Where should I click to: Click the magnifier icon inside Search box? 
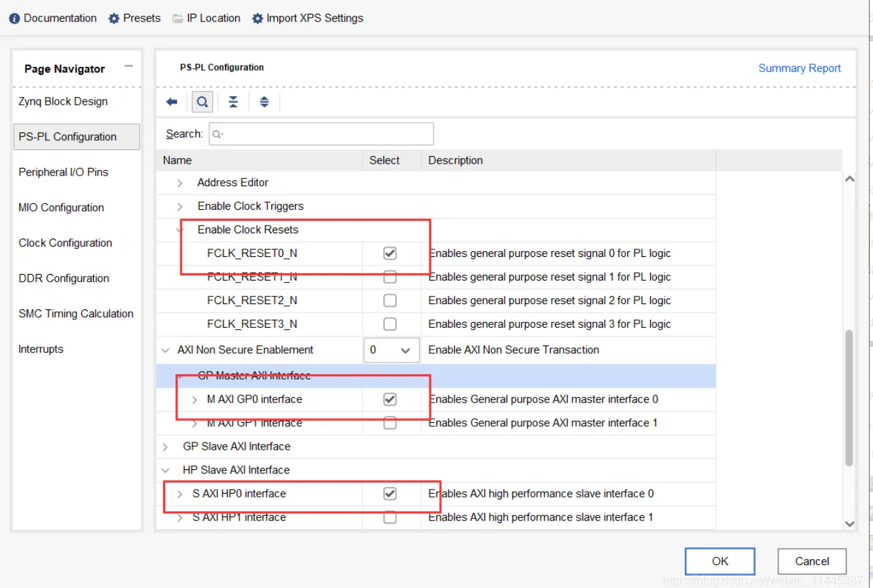(x=218, y=134)
